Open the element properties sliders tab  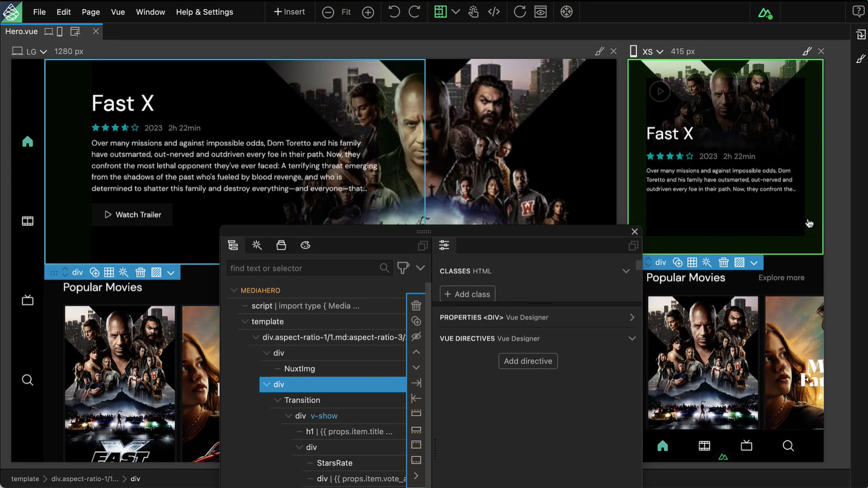click(x=444, y=245)
